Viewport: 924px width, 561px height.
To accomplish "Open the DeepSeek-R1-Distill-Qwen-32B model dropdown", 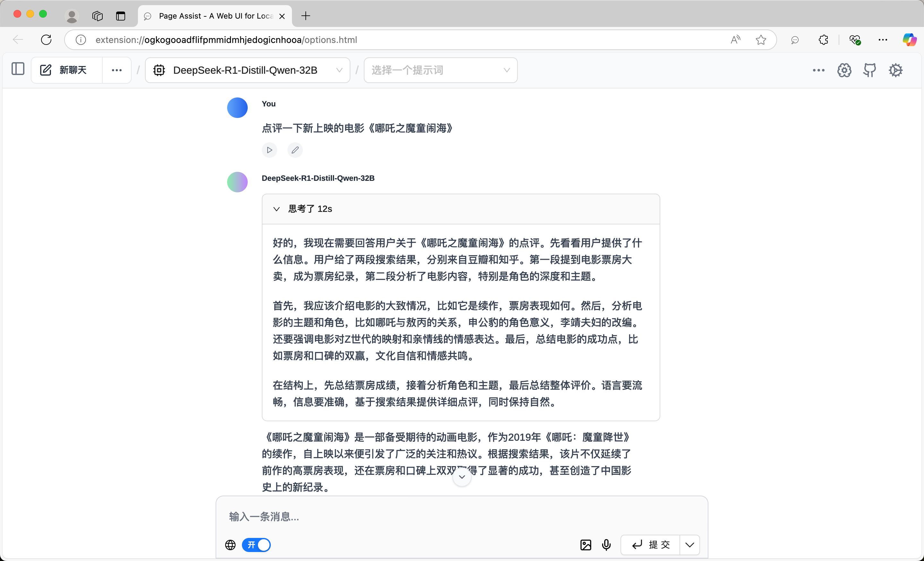I will pyautogui.click(x=247, y=70).
